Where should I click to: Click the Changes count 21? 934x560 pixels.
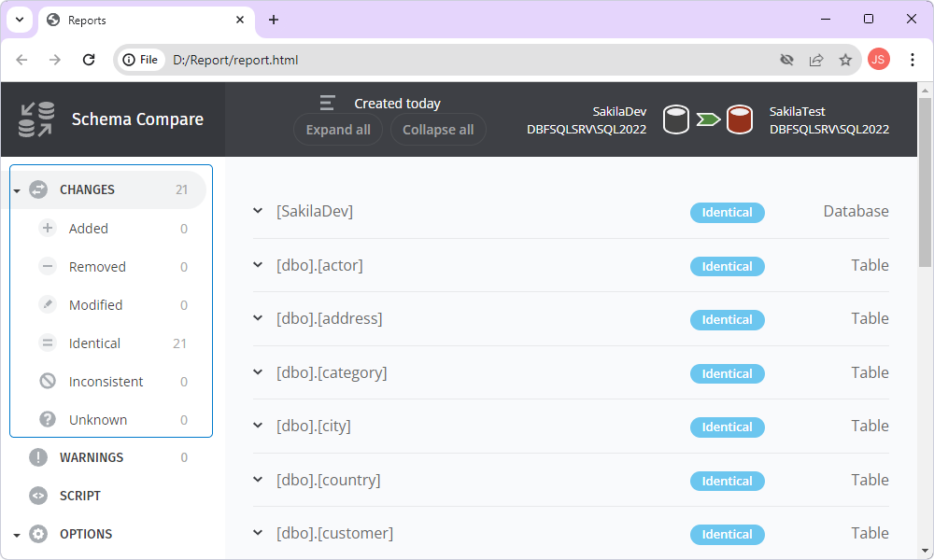(182, 189)
